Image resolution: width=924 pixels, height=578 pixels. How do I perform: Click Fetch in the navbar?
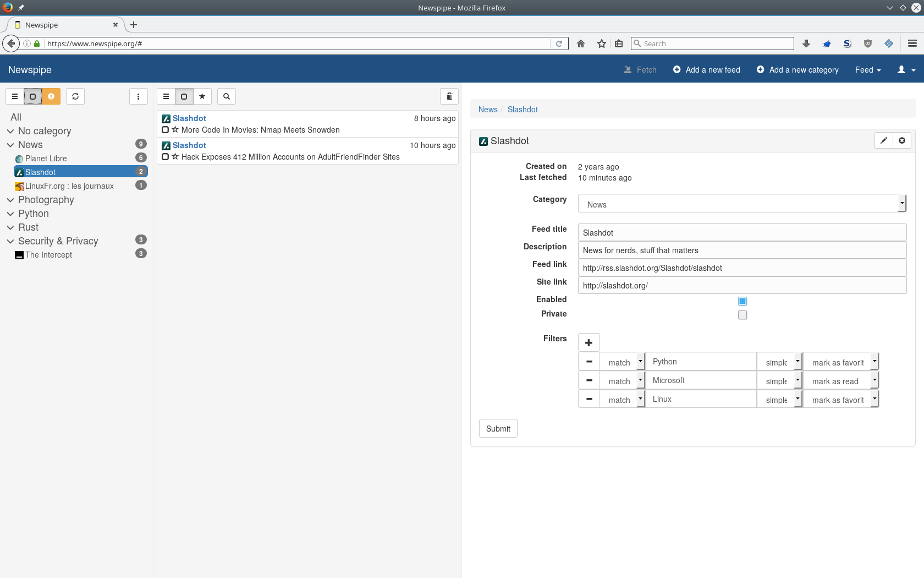pyautogui.click(x=640, y=70)
